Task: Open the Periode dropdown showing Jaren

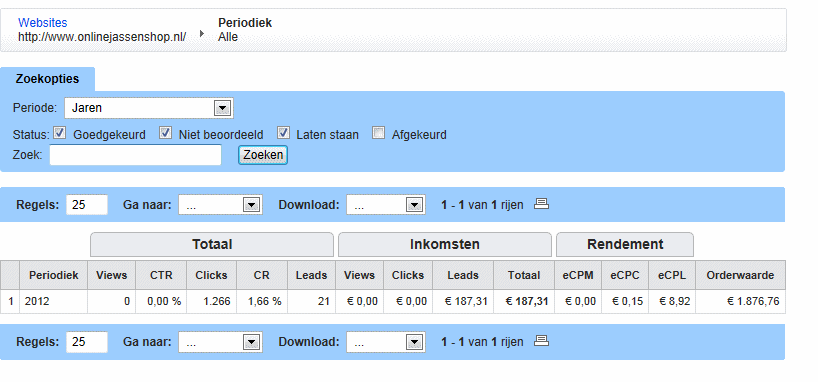Action: 149,108
